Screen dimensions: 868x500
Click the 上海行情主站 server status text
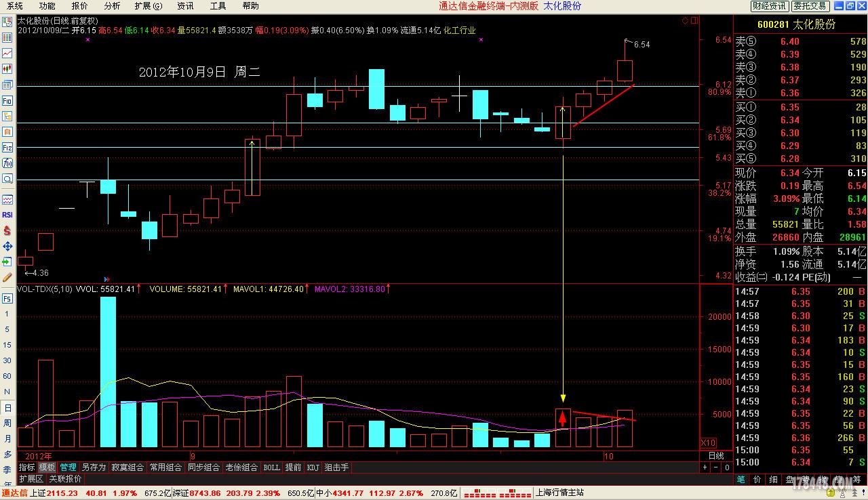tap(560, 493)
